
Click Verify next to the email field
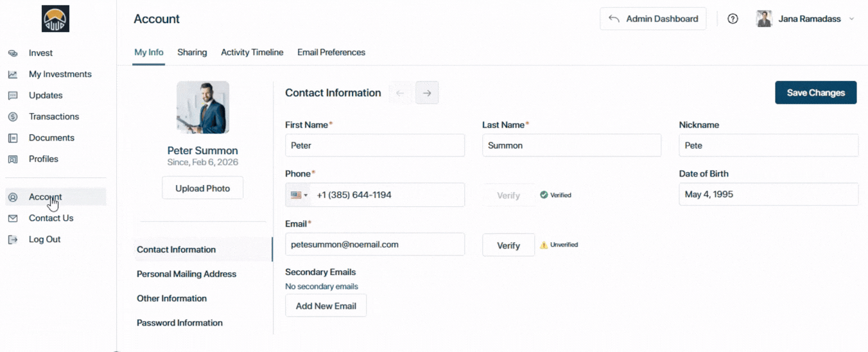coord(508,245)
